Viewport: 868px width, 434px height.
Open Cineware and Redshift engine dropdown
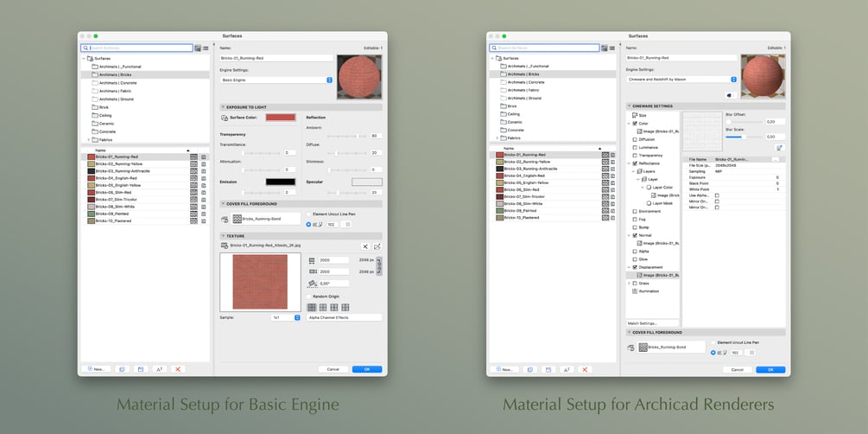click(x=682, y=80)
